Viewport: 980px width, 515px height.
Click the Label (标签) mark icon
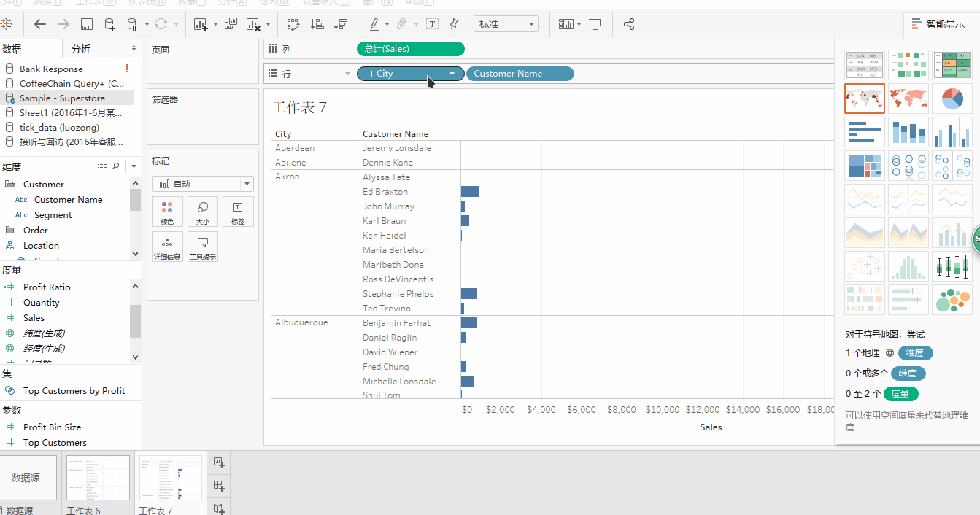238,212
